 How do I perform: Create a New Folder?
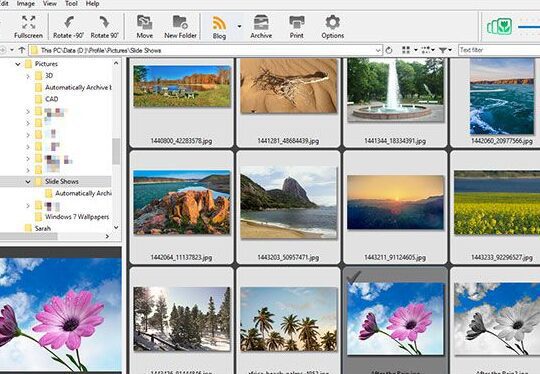pyautogui.click(x=180, y=27)
